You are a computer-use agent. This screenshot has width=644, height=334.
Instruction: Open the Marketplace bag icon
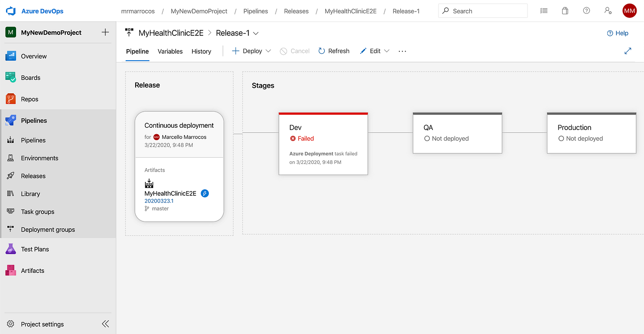565,10
